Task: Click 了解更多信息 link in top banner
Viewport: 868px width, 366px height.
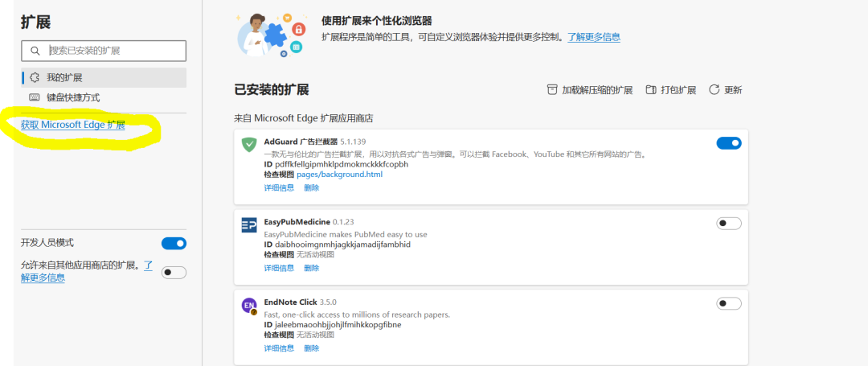Action: click(593, 37)
